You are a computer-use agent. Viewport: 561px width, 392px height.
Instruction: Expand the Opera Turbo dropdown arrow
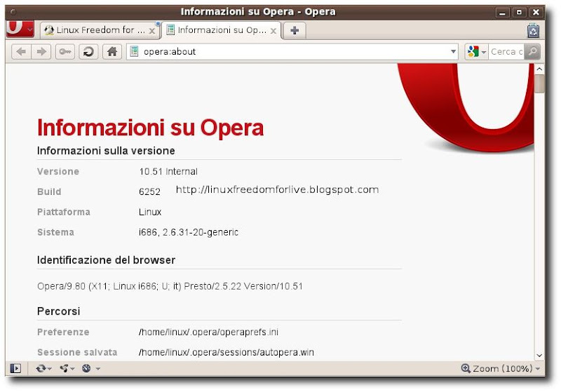click(97, 368)
